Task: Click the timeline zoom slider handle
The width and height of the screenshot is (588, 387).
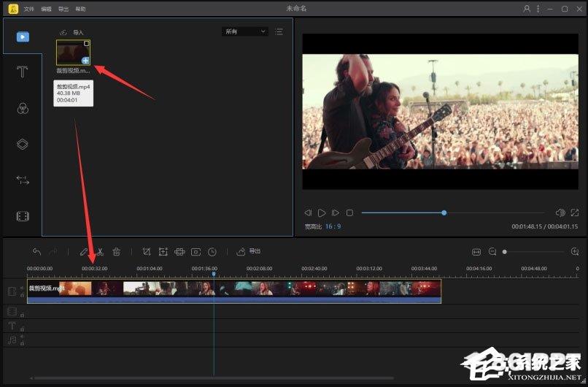Action: point(505,252)
